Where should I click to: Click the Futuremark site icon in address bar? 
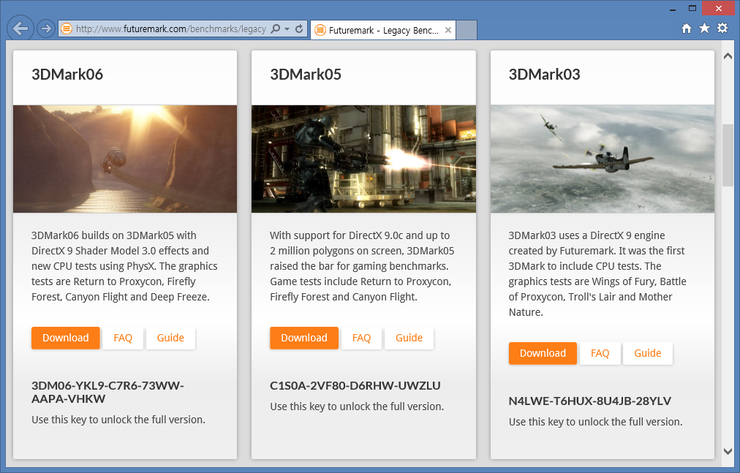click(67, 29)
